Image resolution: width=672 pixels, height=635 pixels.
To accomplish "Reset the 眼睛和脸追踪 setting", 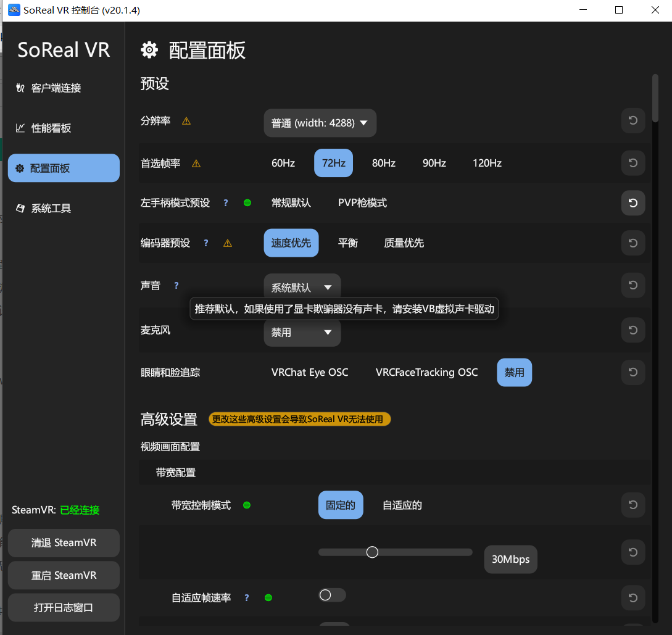I will [x=633, y=372].
